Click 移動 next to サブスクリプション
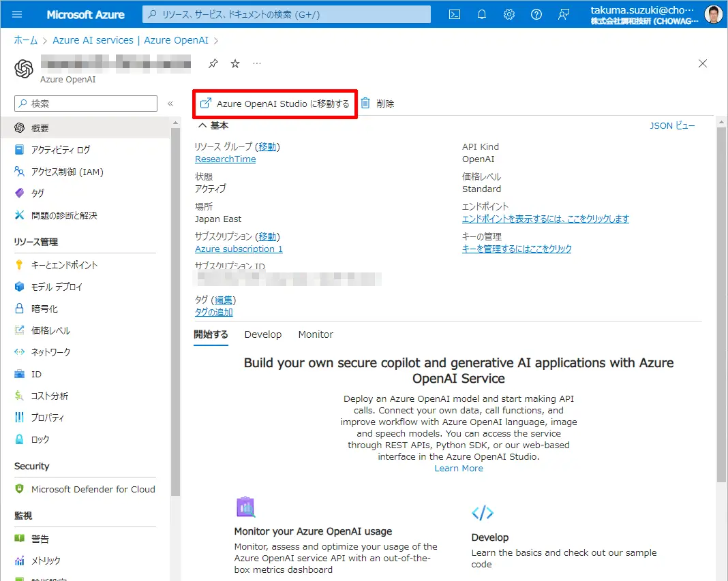The width and height of the screenshot is (728, 581). coord(267,236)
